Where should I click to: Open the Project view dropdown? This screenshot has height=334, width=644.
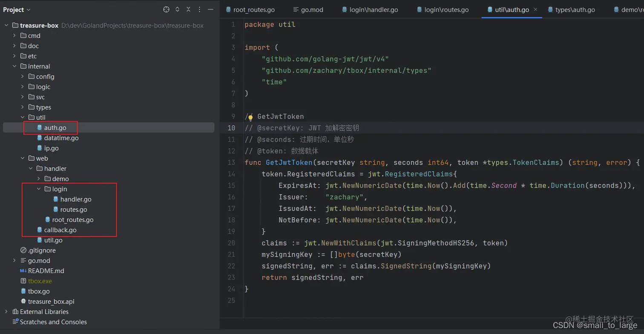click(x=17, y=9)
